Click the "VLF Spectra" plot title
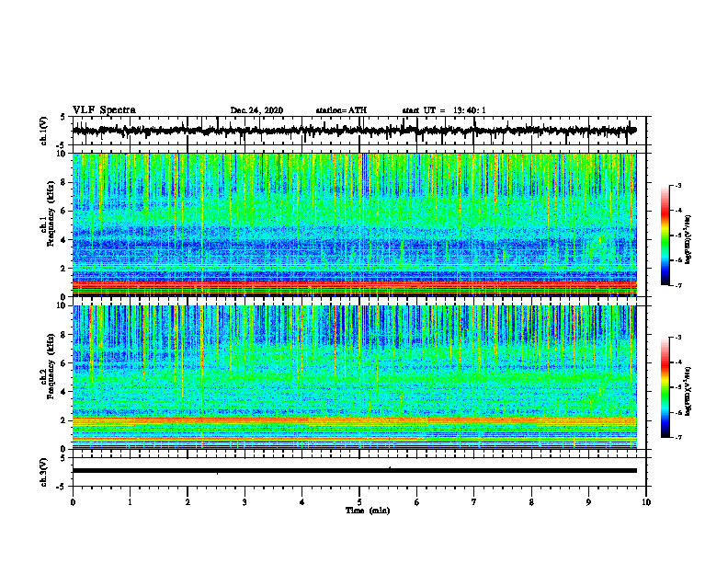This screenshot has width=728, height=563. [104, 110]
